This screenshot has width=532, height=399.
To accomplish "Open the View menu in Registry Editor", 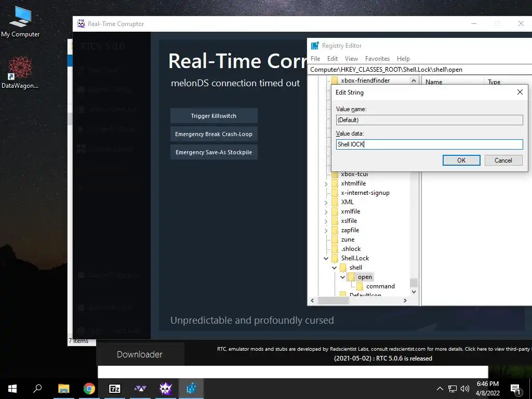I will (x=351, y=58).
